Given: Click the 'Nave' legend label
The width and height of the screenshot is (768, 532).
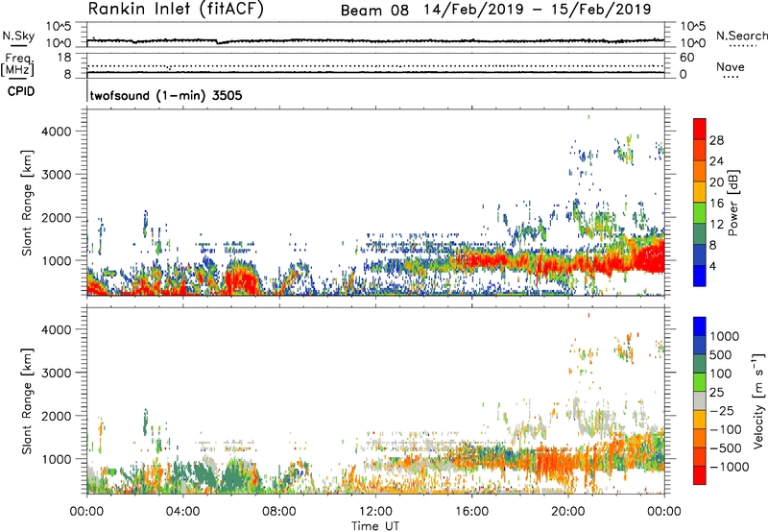Looking at the screenshot, I should click(x=730, y=67).
